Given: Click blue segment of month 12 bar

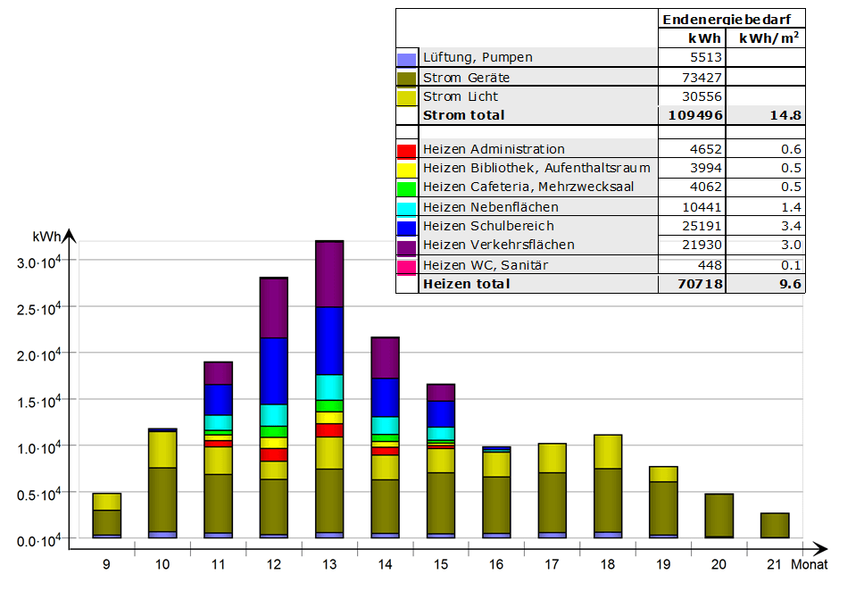Looking at the screenshot, I should coord(273,370).
